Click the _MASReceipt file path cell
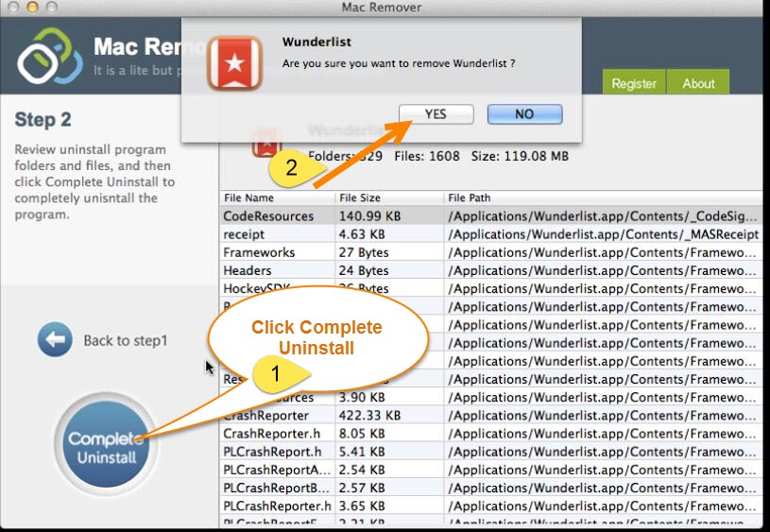The width and height of the screenshot is (770, 532). tap(604, 234)
